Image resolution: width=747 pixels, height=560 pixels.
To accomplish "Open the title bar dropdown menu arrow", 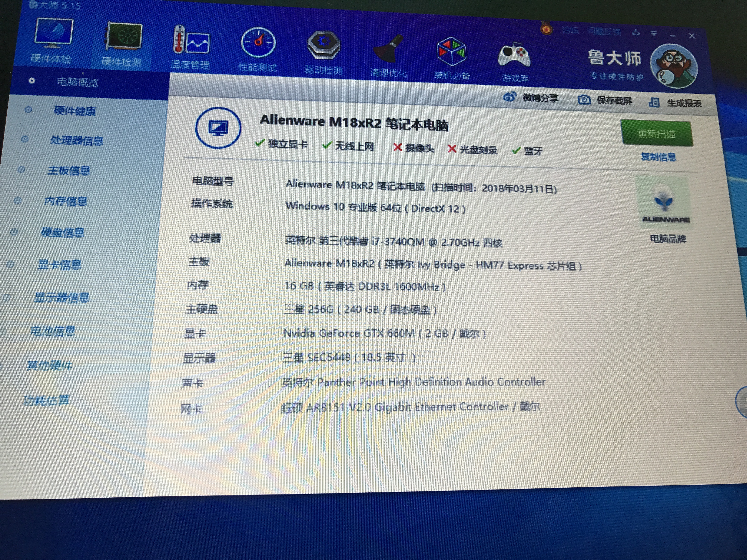I will coord(654,33).
